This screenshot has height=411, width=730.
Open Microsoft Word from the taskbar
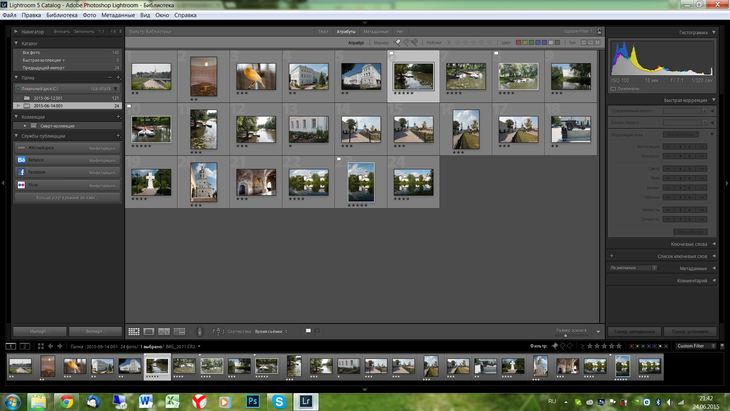coord(146,401)
